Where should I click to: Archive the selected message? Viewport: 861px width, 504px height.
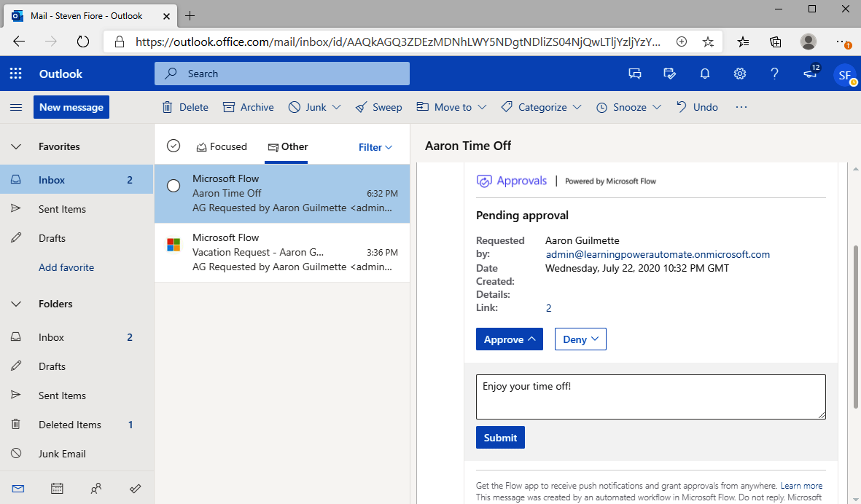tap(248, 107)
